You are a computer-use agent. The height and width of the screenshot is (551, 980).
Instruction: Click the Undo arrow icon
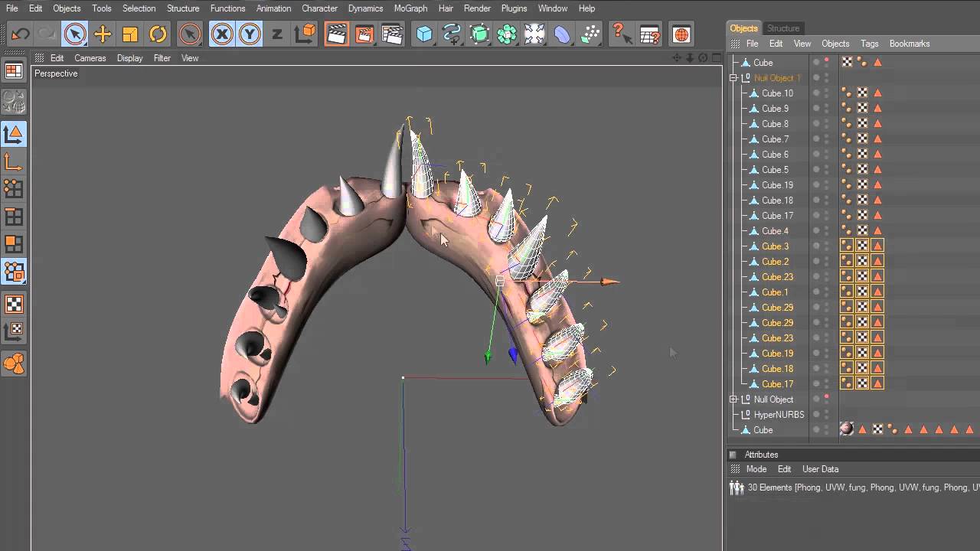pos(21,34)
